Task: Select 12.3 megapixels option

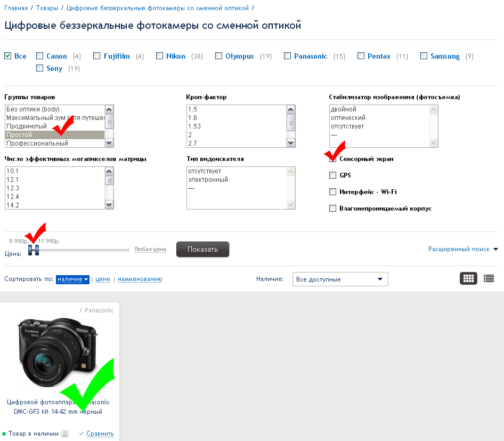Action: tap(55, 188)
